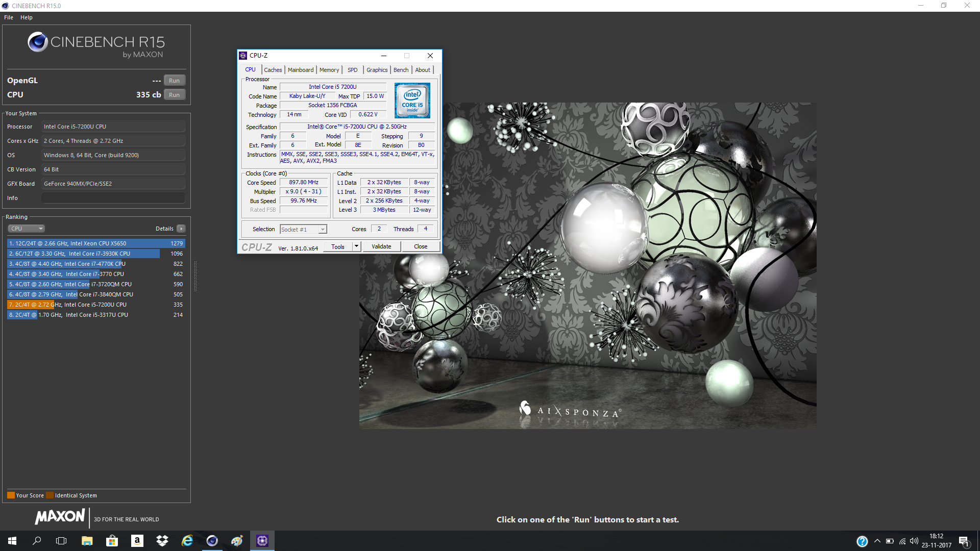Screen dimensions: 980x551
Task: Click the Intel Core i5 logo in CPU-Z
Action: 412,101
